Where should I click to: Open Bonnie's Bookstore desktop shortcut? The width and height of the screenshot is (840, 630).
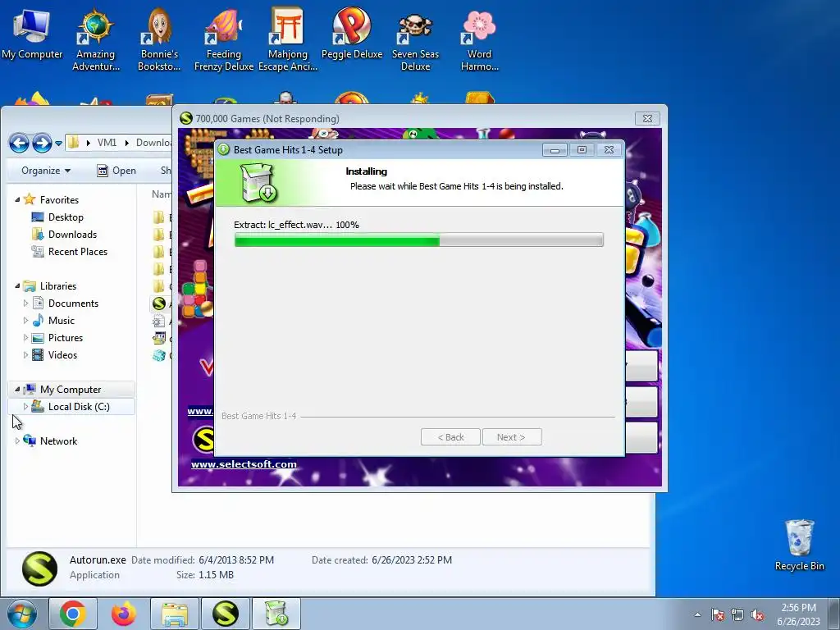[159, 40]
